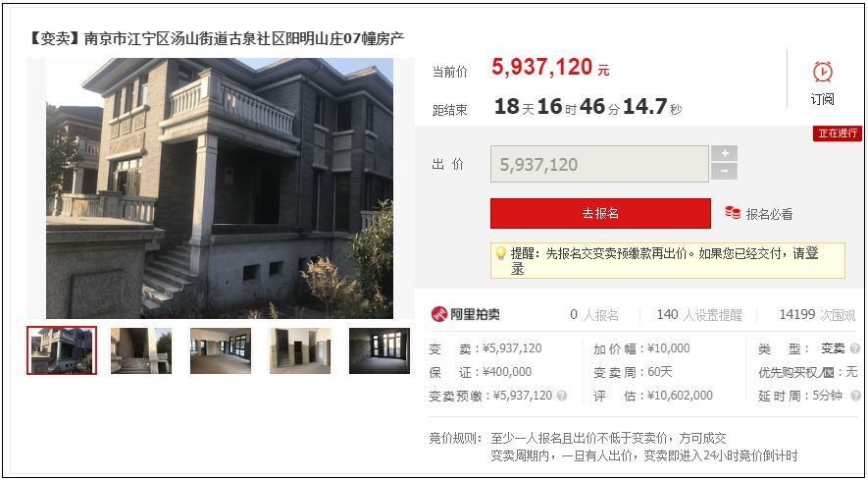Select the first exterior house thumbnail
This screenshot has height=480, width=868.
coord(62,350)
